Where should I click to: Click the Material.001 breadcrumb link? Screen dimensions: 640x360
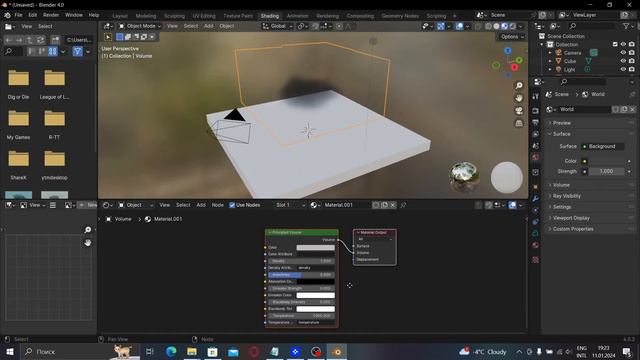tap(168, 219)
